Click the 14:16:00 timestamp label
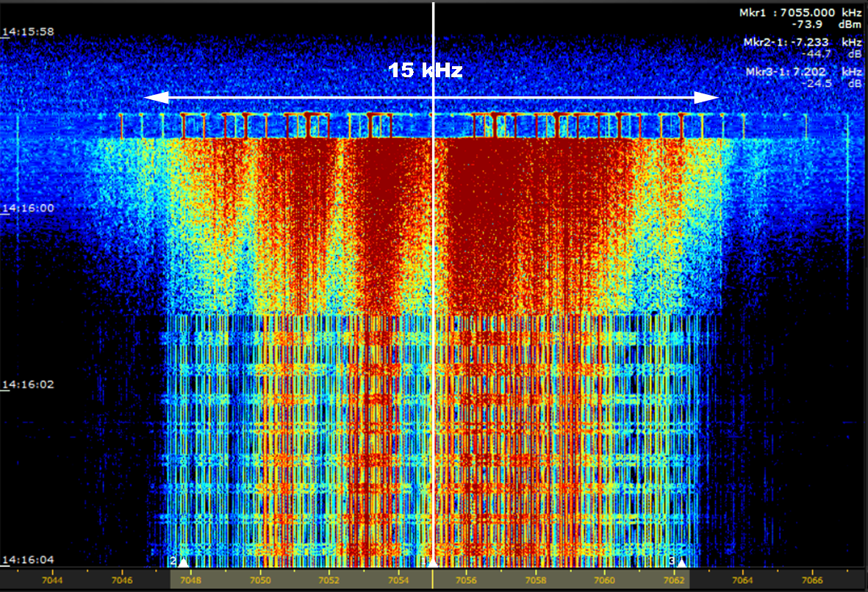The height and width of the screenshot is (592, 868). [x=29, y=208]
